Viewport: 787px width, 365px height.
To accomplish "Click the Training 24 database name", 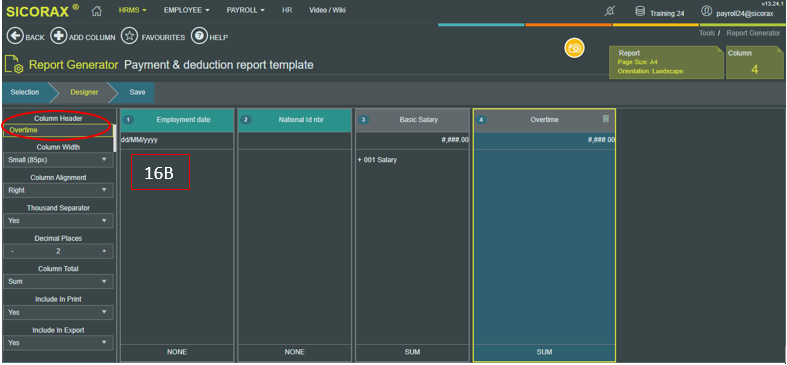I will (667, 14).
